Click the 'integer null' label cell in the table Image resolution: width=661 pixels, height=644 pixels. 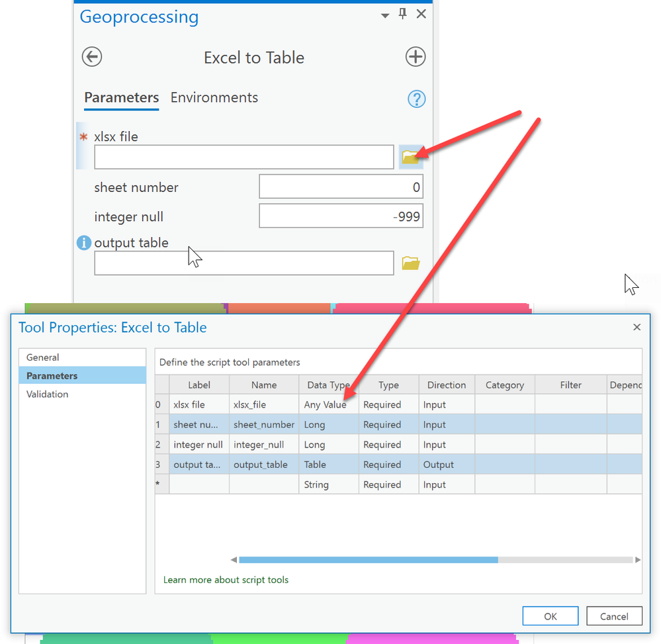coord(199,445)
